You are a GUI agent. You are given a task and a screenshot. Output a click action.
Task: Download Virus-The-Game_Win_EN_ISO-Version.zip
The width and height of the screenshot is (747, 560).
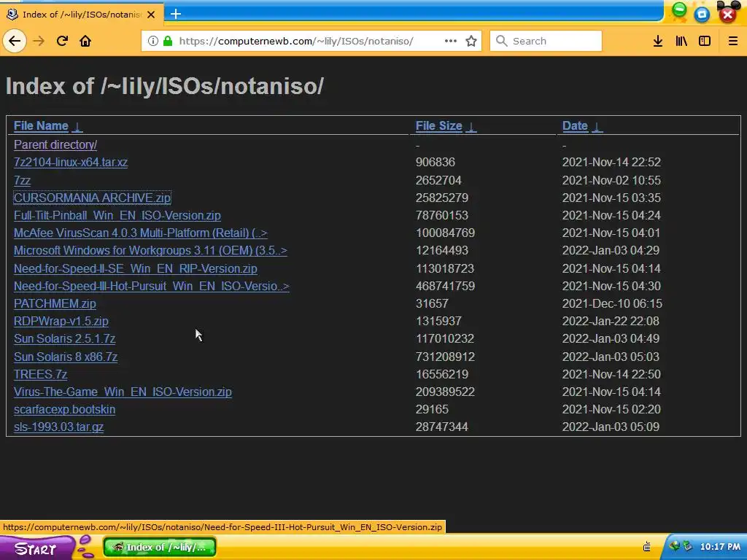[x=123, y=392]
